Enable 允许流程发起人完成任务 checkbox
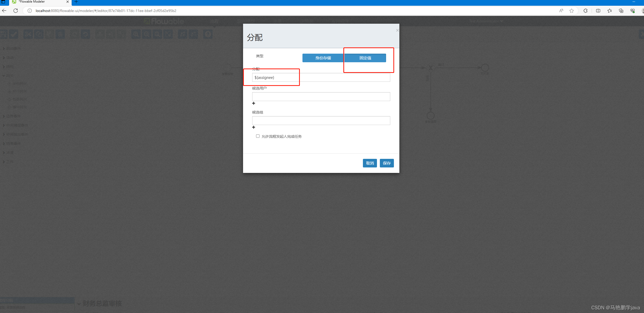This screenshot has width=644, height=313. 258,136
